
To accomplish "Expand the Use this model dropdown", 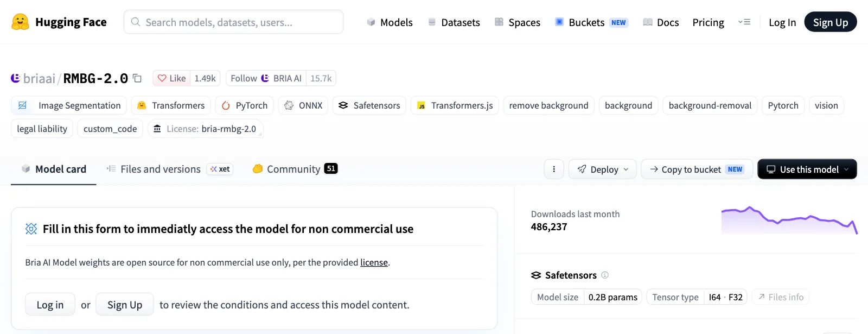I will click(807, 169).
